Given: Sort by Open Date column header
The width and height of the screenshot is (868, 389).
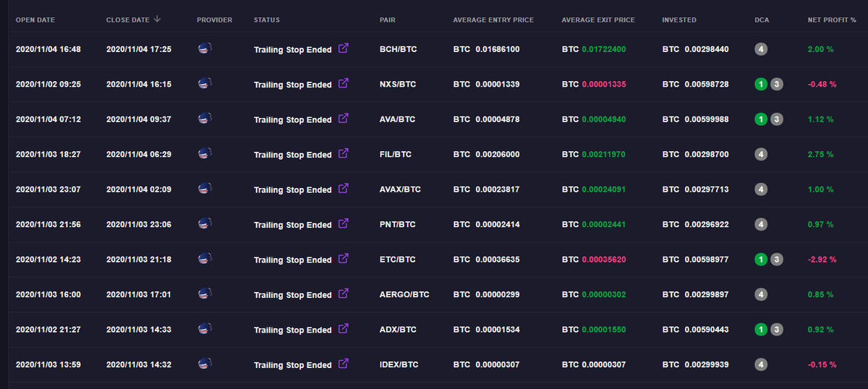Looking at the screenshot, I should point(35,20).
